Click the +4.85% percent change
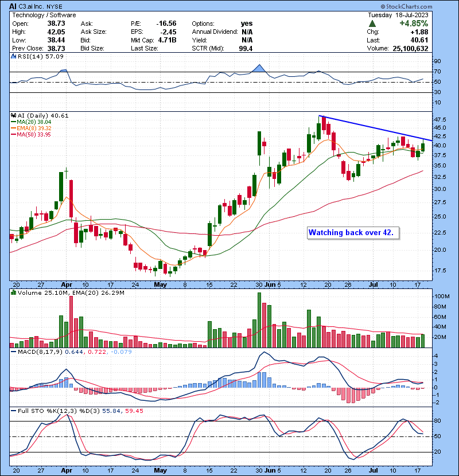 tap(414, 24)
